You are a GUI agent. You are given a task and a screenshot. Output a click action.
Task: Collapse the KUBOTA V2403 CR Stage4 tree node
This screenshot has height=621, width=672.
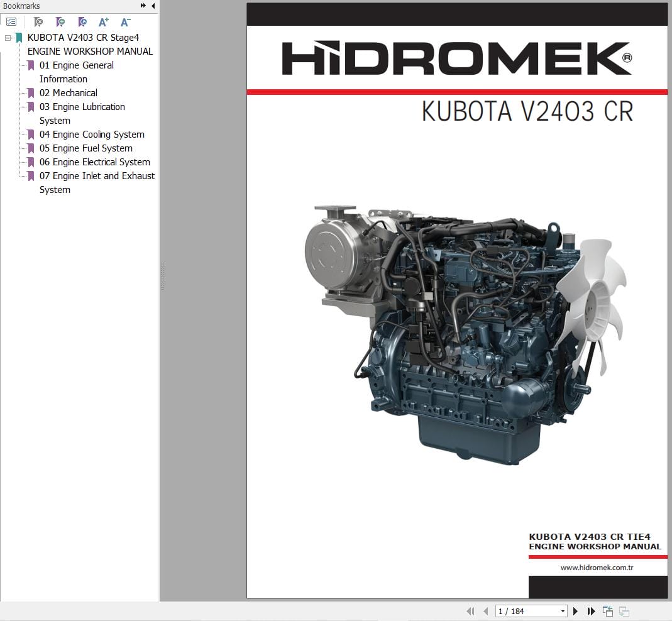tap(8, 38)
